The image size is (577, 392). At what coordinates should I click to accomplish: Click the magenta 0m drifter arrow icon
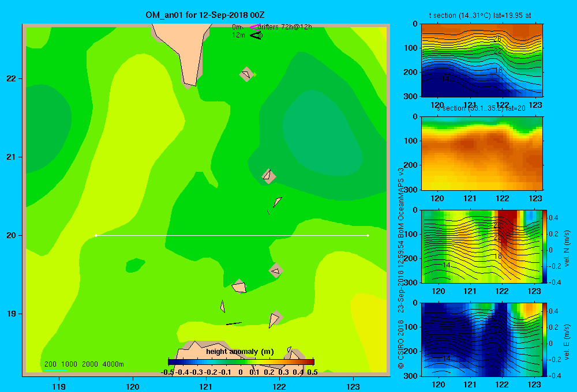point(254,27)
